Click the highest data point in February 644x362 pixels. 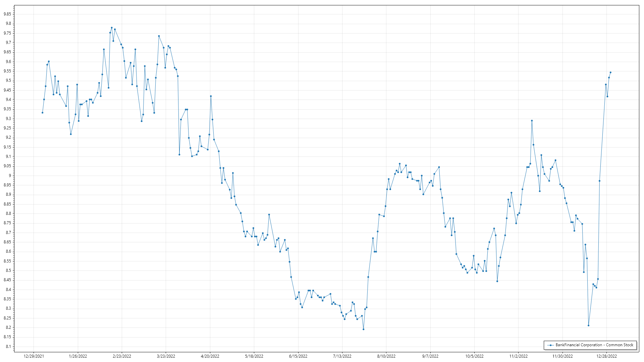[x=112, y=28]
